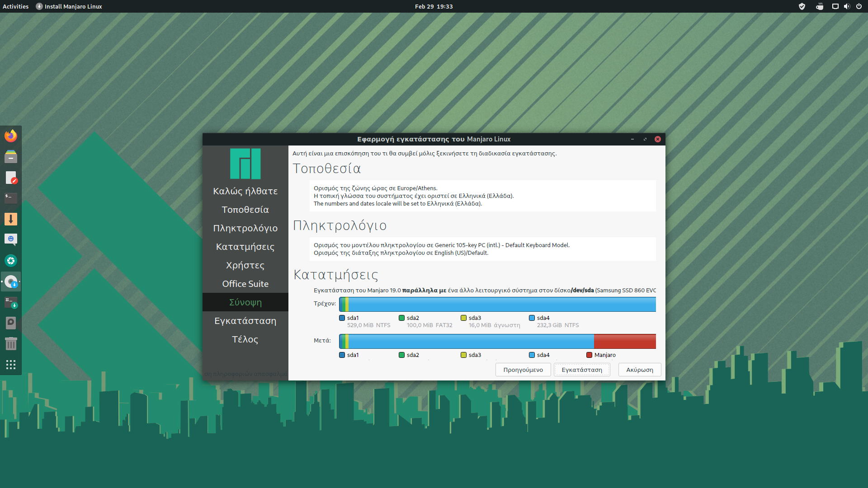
Task: Open the volume indicator in system tray
Action: coord(847,6)
